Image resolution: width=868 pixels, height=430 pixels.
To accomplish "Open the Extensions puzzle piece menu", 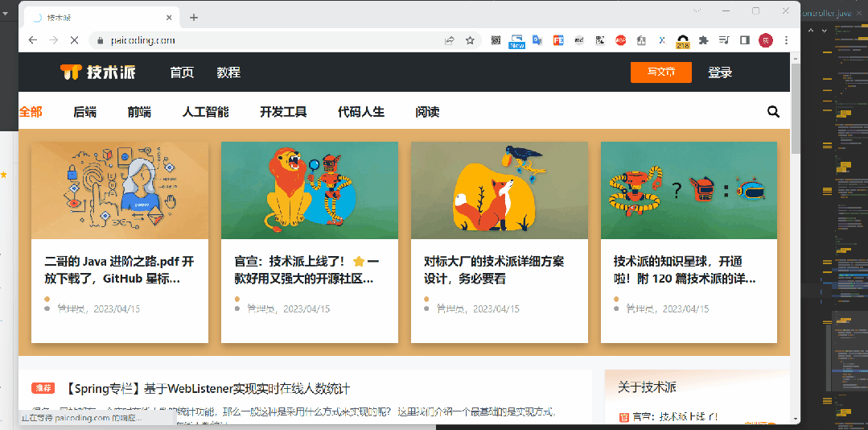I will [704, 40].
